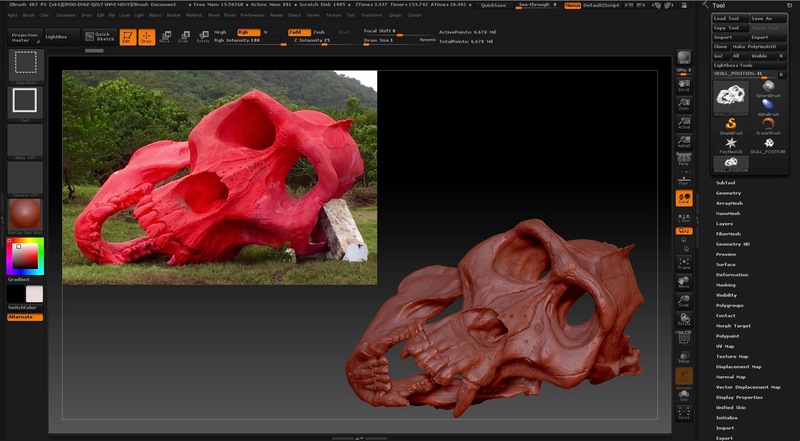This screenshot has width=800, height=441.
Task: Expand the Geometry section
Action: (729, 193)
